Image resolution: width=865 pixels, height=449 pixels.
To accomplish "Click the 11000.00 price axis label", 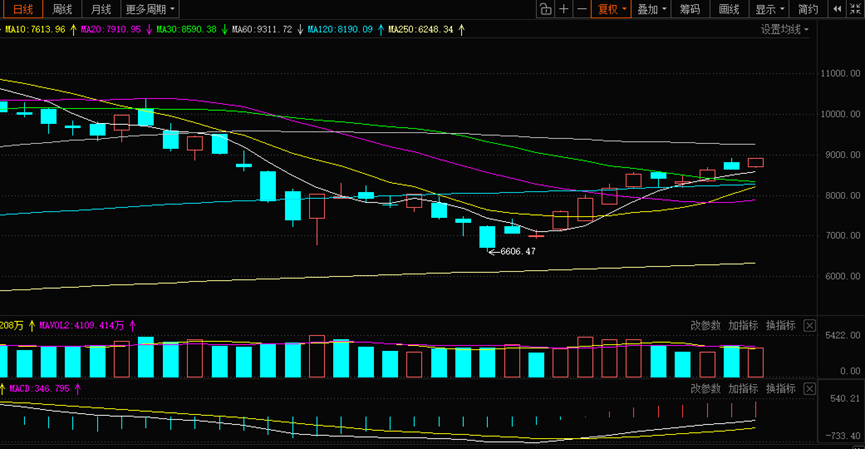I will 840,73.
